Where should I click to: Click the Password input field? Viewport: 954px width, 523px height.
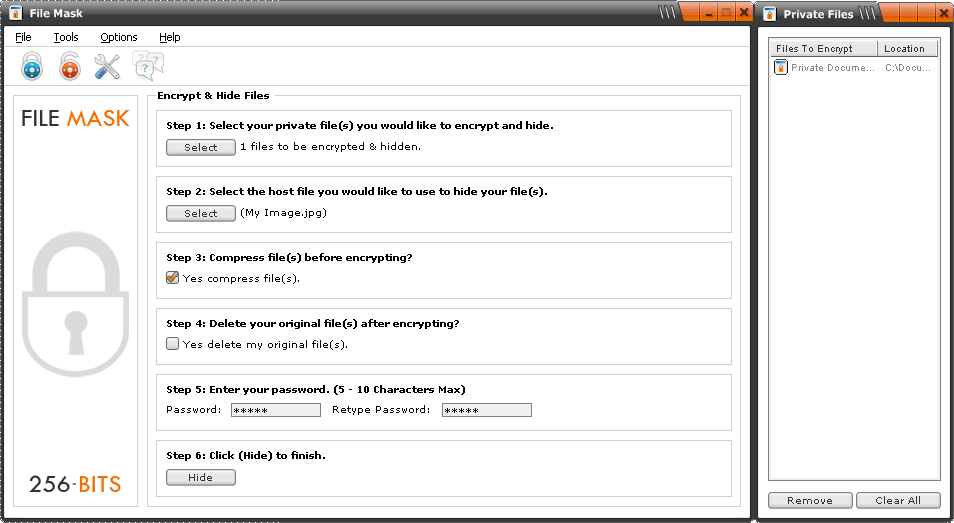coord(276,410)
